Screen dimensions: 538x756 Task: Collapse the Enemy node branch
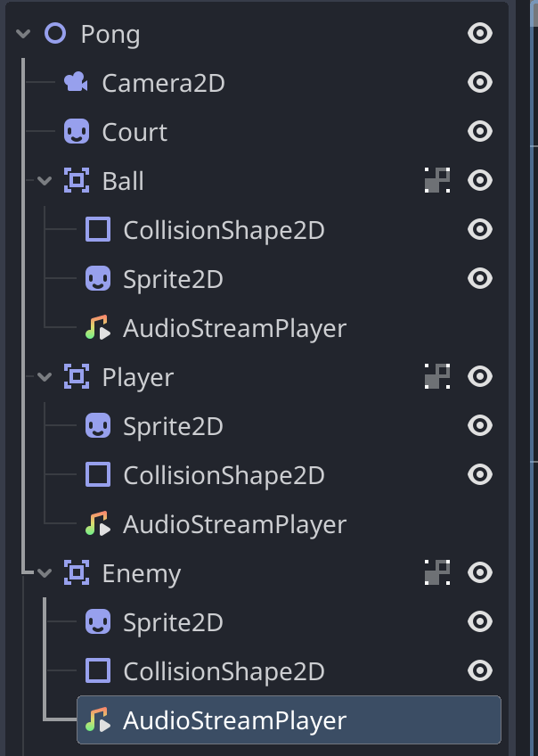click(45, 573)
